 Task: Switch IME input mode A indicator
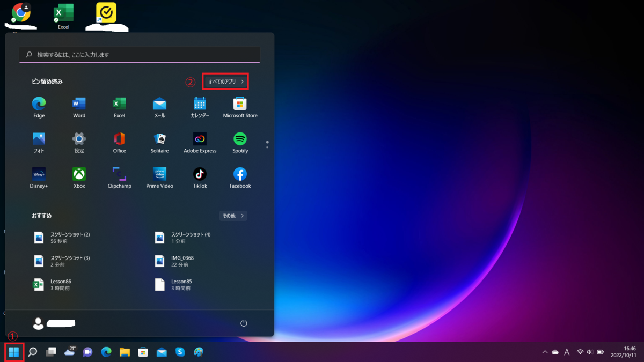point(567,352)
